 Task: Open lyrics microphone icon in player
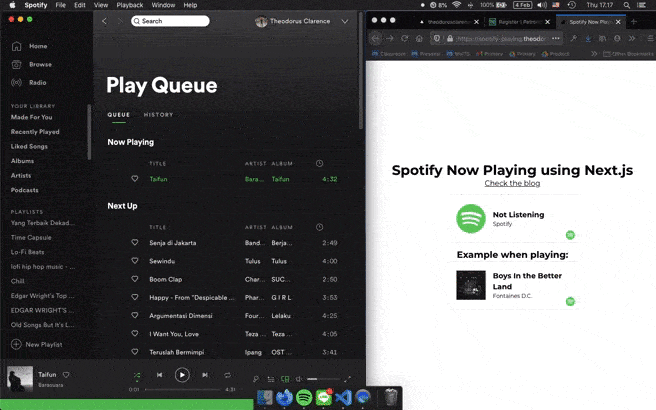(256, 379)
